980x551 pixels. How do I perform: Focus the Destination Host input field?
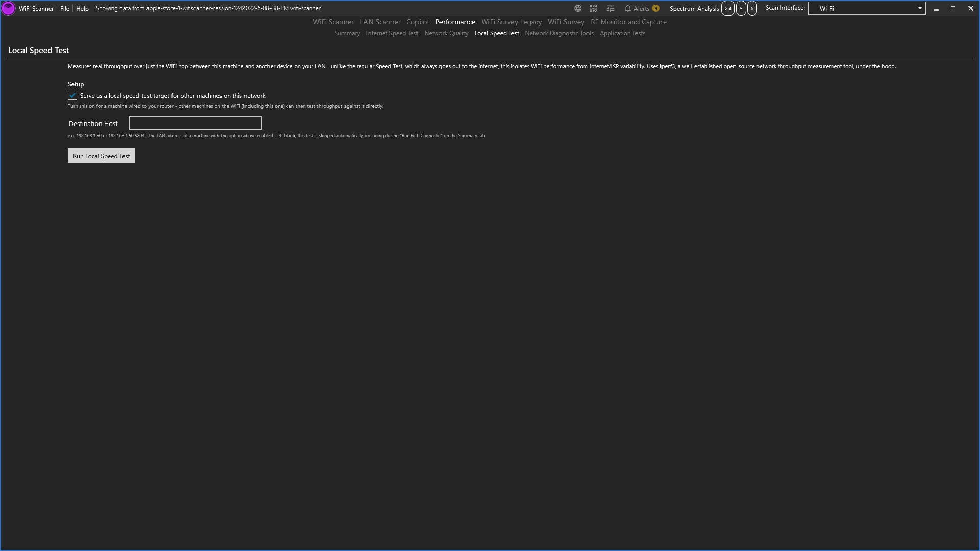[x=195, y=123]
